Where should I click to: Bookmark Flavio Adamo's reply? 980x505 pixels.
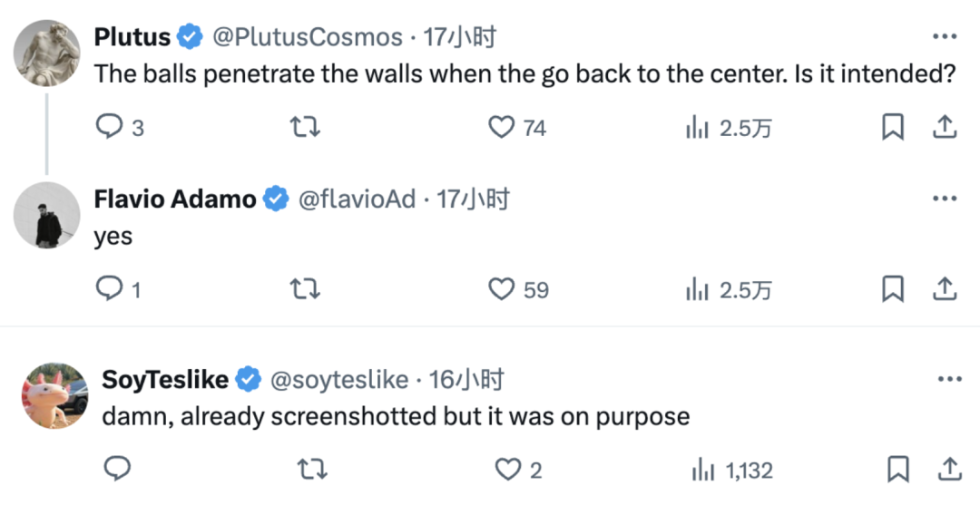pyautogui.click(x=893, y=289)
